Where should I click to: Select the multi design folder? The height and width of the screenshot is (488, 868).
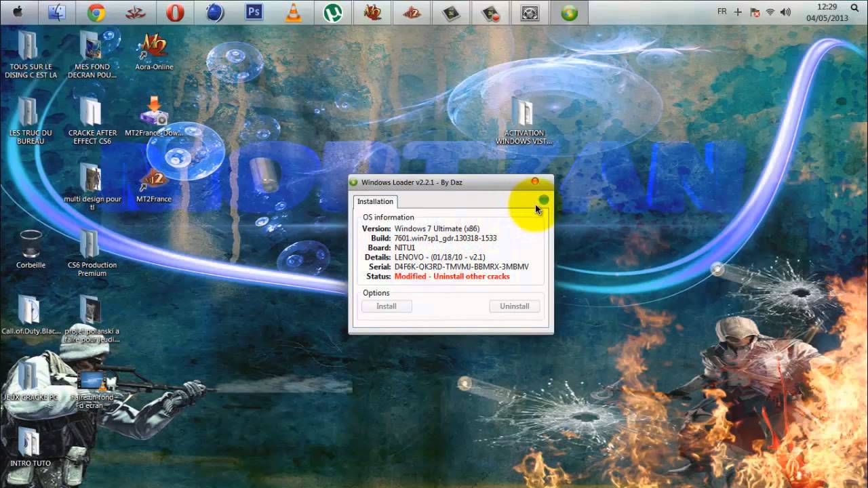click(92, 187)
